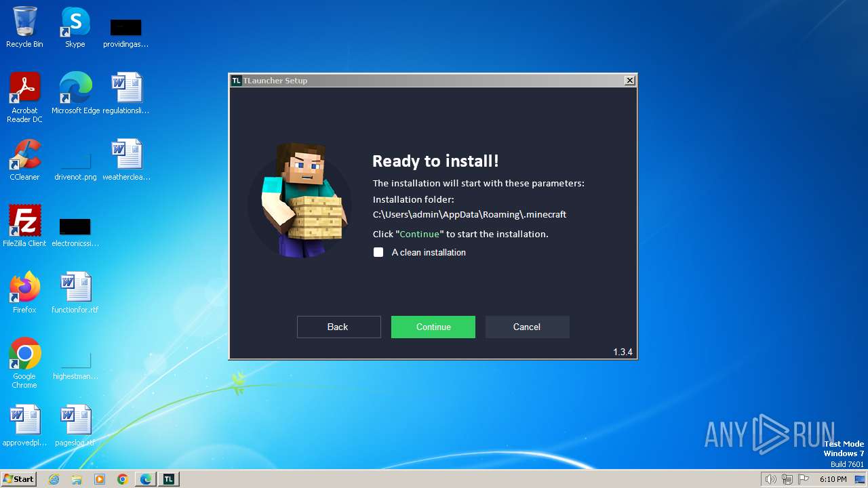Click the volume speaker tray icon
Viewport: 868px width, 488px height.
770,479
